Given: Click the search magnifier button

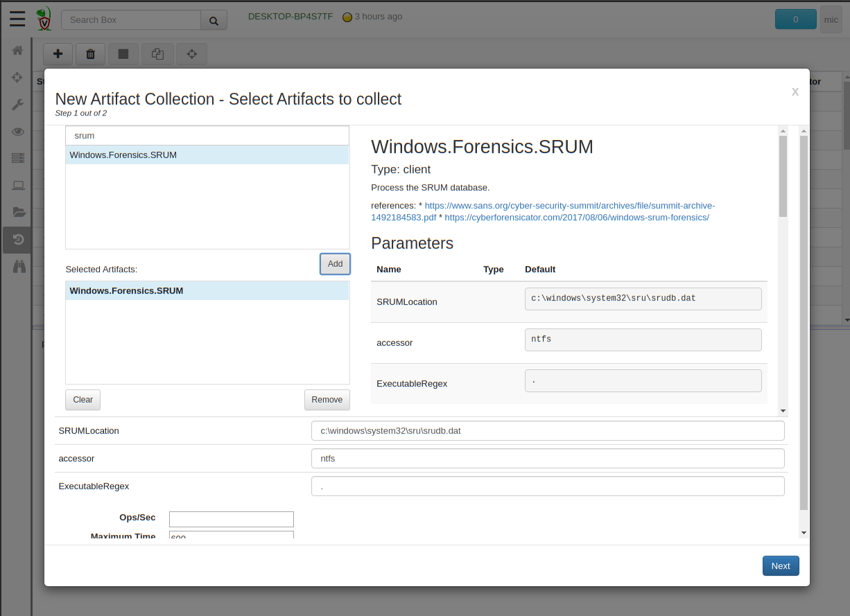Looking at the screenshot, I should point(214,20).
